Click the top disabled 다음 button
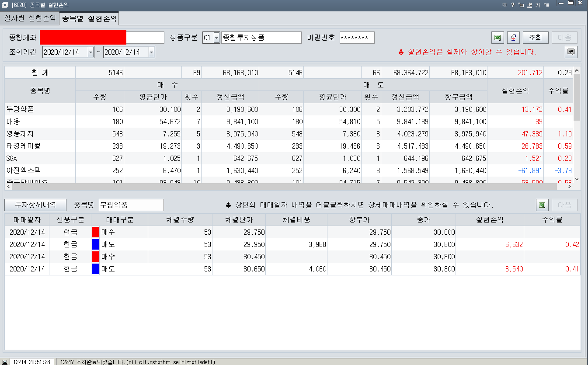 [x=564, y=38]
